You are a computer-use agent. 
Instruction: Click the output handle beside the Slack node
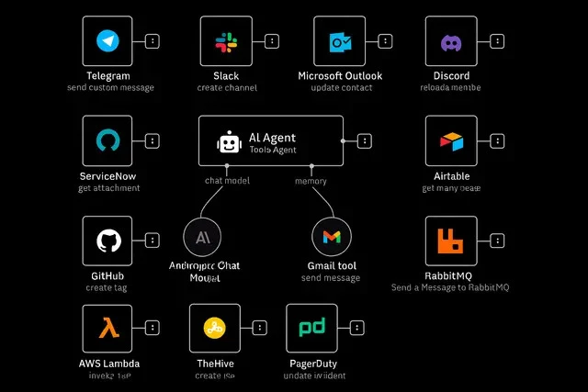[x=271, y=41]
